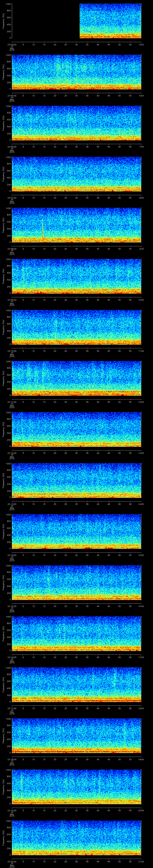Click the 9:00 end time label

(x=141, y=249)
